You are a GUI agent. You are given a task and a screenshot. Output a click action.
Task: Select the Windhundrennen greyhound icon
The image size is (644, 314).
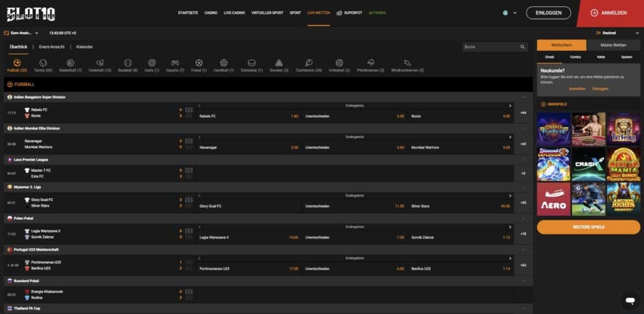(408, 63)
